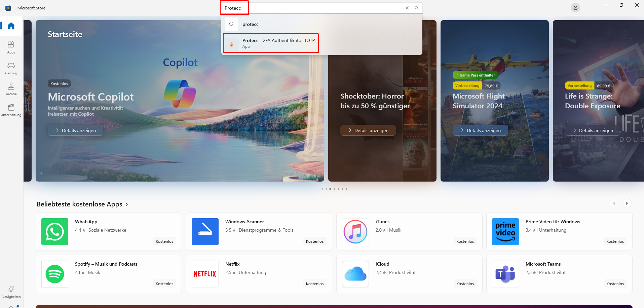The image size is (644, 308).
Task: Go to the next page of free apps
Action: click(x=627, y=203)
